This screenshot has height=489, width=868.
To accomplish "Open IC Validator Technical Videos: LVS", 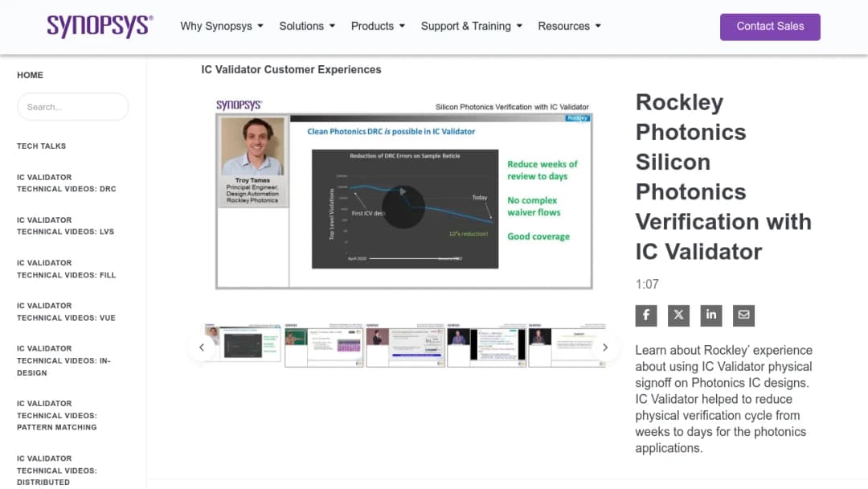I will pyautogui.click(x=65, y=226).
